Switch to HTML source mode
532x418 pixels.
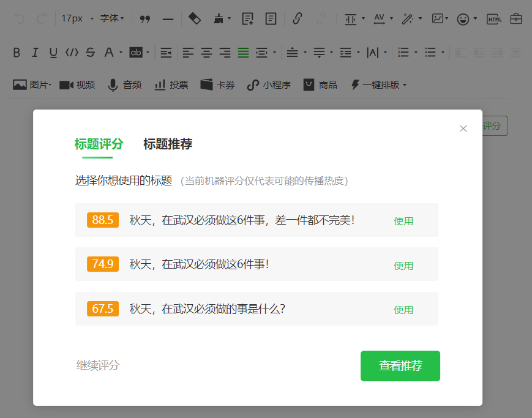point(494,19)
